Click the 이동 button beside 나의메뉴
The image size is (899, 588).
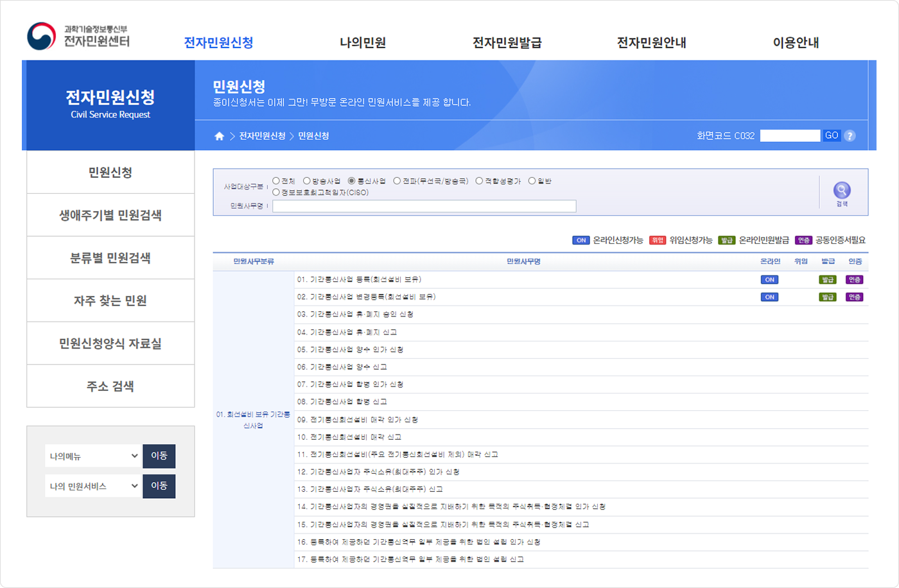pos(159,456)
